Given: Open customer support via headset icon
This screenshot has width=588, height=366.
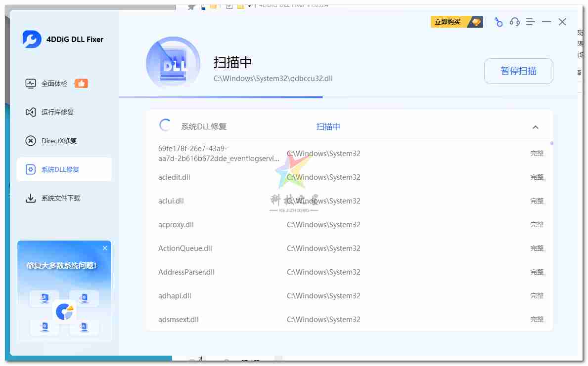Looking at the screenshot, I should point(514,22).
